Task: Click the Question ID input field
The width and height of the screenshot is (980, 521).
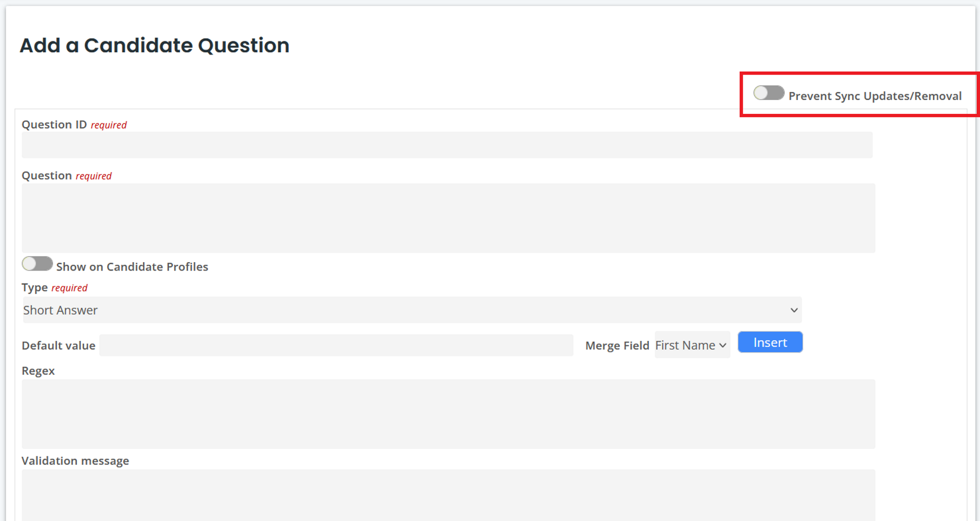Action: [x=447, y=145]
